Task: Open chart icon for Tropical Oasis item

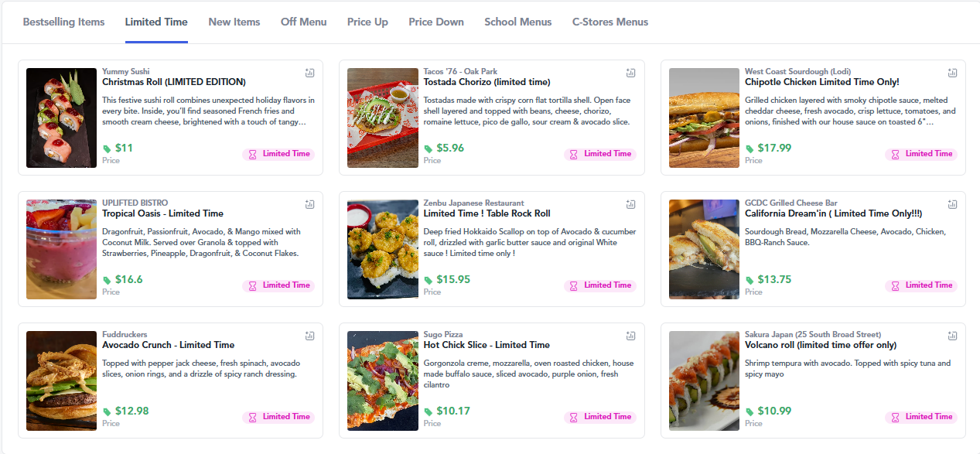Action: (x=309, y=204)
